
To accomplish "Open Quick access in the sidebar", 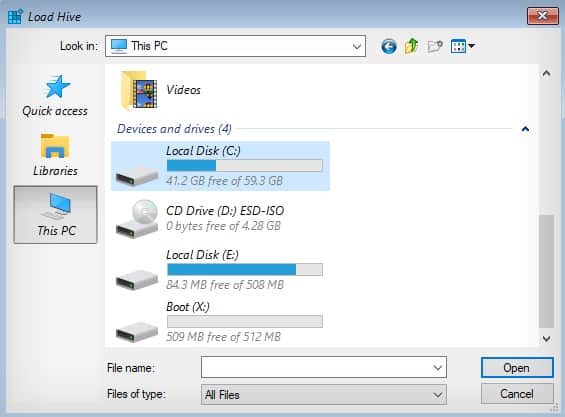I will [x=55, y=96].
